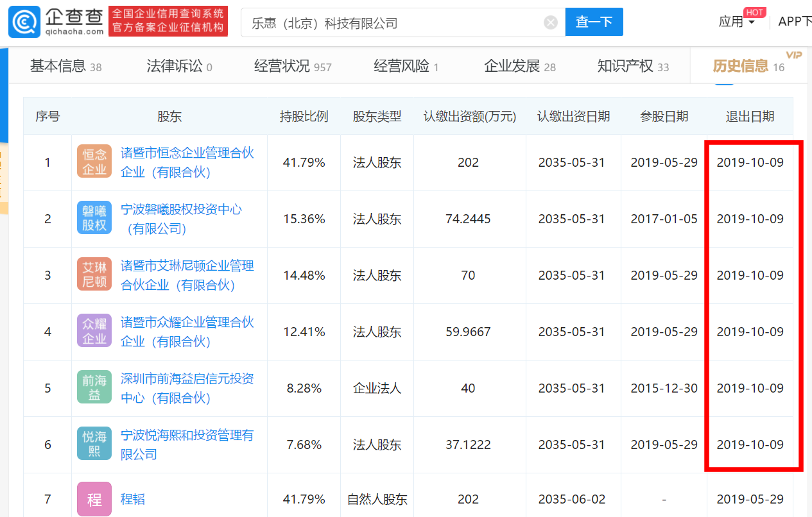Switch to the 法律诉讼 tab
This screenshot has height=517, width=812.
click(179, 66)
